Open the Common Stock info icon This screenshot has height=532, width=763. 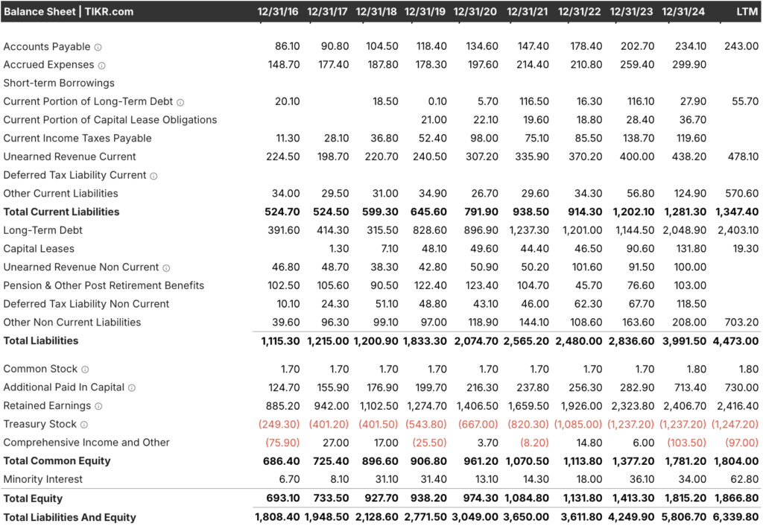[x=85, y=370]
